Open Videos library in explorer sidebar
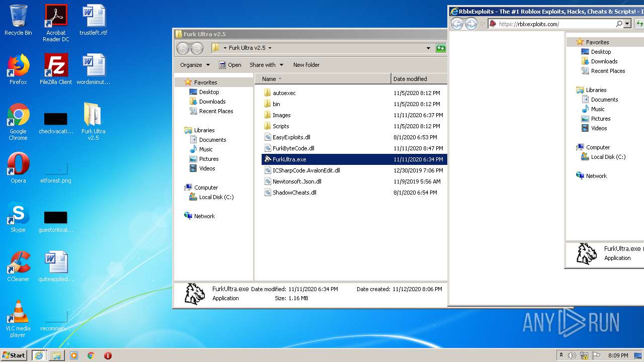The width and height of the screenshot is (644, 362). coord(207,168)
